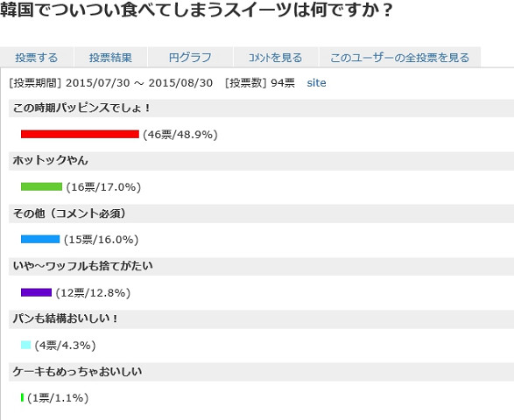The width and height of the screenshot is (514, 420).
Task: Select the その他（コメント必須） option header
Action: point(261,213)
